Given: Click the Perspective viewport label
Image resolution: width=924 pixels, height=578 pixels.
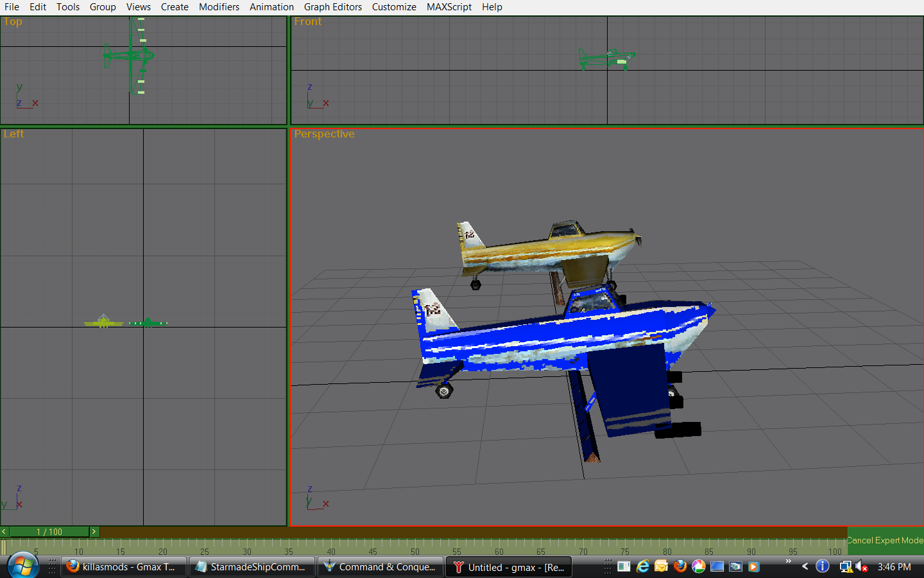Looking at the screenshot, I should [324, 134].
